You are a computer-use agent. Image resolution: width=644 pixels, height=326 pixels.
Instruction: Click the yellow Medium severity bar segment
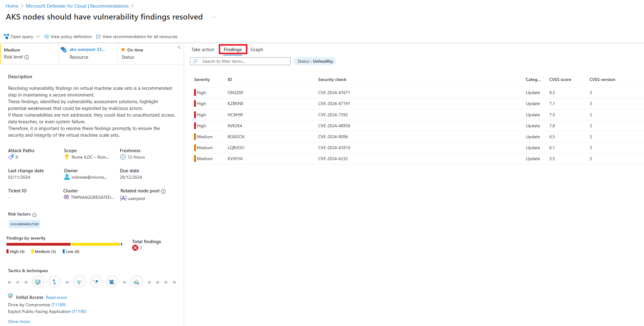(x=96, y=244)
